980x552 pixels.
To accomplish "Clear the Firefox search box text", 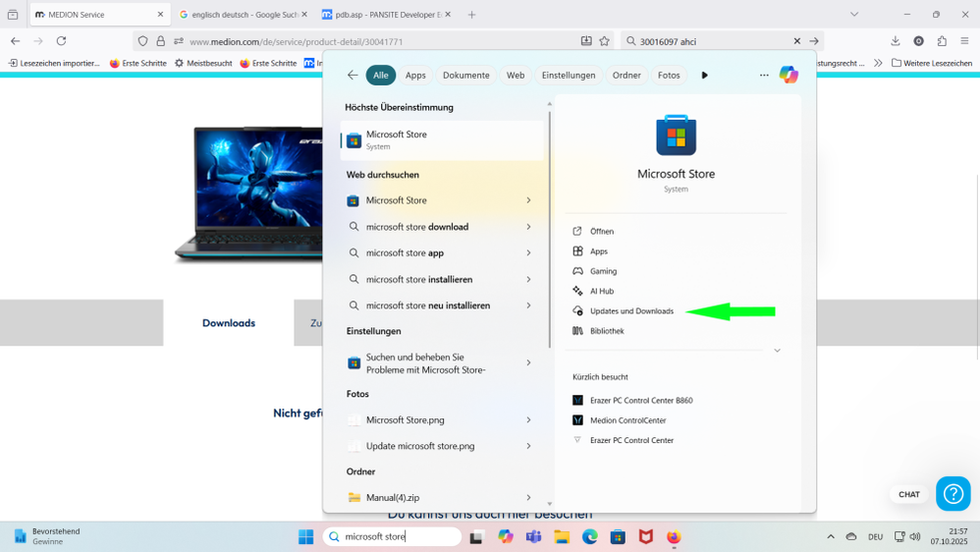I will click(x=797, y=41).
